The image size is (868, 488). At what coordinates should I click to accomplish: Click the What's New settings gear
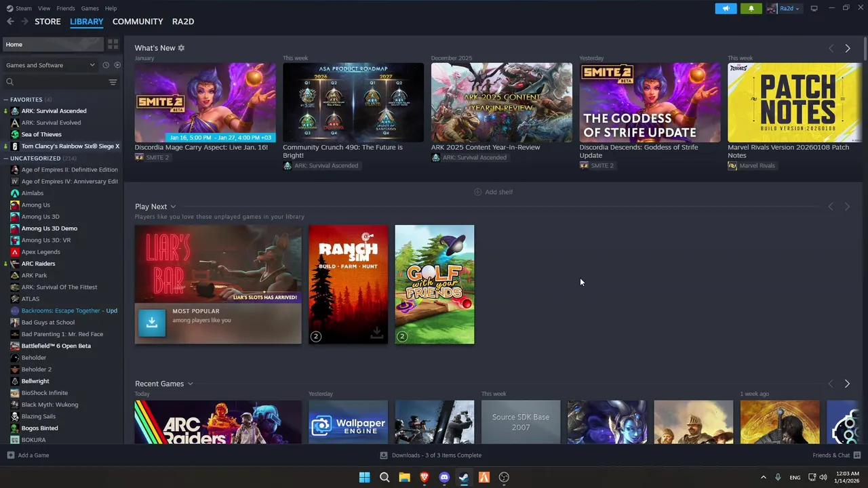181,48
